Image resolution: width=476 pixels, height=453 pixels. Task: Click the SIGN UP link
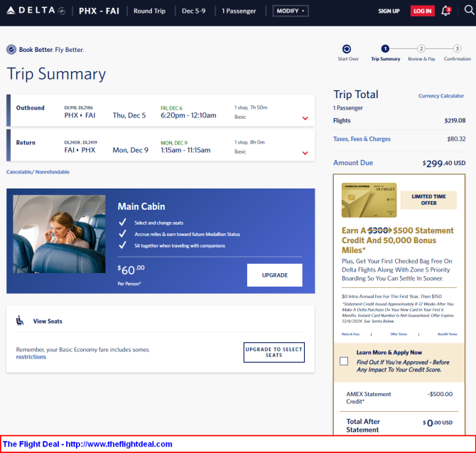click(389, 11)
